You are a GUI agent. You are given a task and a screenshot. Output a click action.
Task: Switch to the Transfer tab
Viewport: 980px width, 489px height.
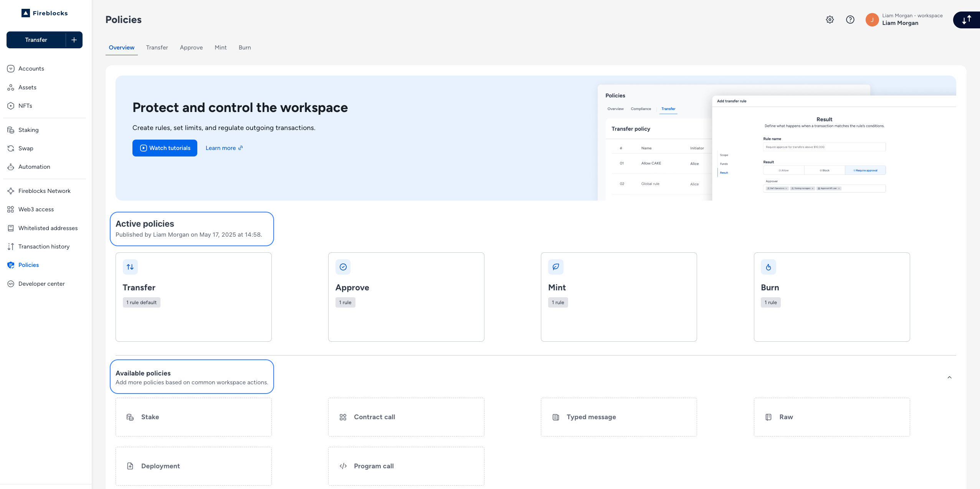157,48
